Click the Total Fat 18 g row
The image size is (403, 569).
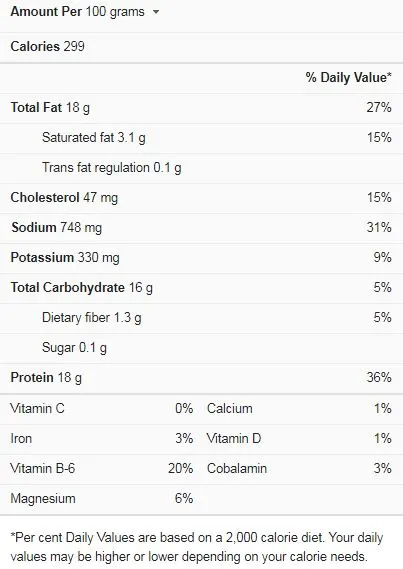(201, 108)
